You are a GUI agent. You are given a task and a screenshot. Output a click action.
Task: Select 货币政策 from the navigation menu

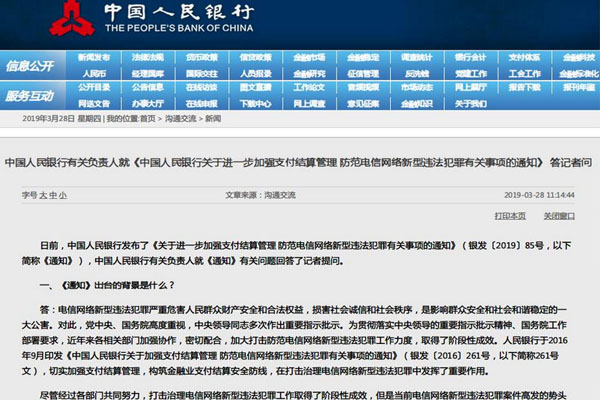[202, 57]
